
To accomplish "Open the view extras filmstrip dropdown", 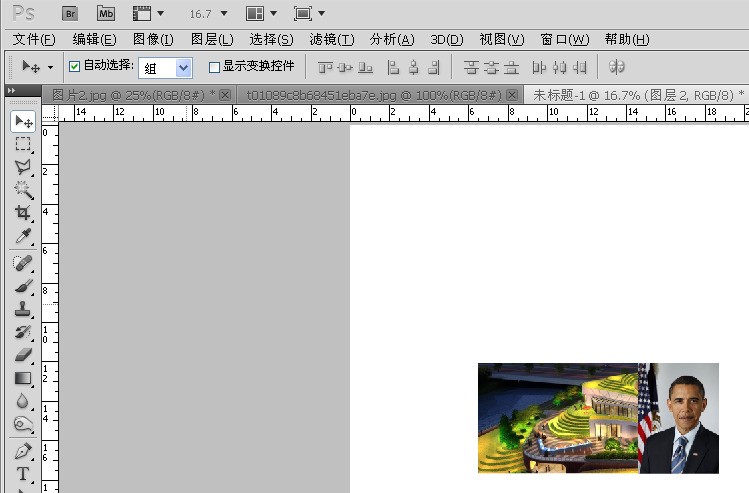I will coord(160,13).
